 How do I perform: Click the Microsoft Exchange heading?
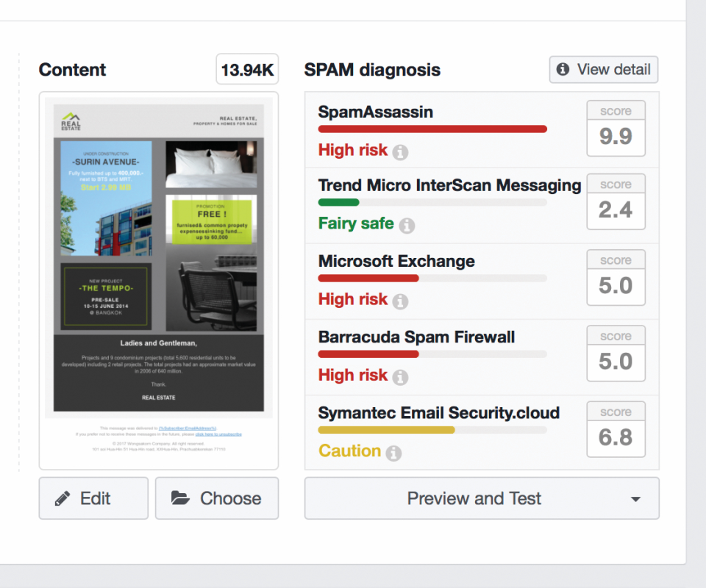pos(396,262)
